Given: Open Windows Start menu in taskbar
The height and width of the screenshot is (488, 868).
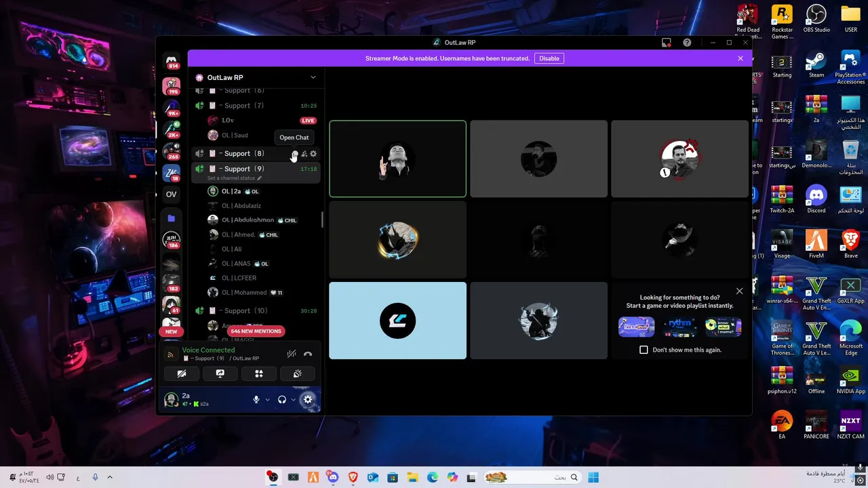Looking at the screenshot, I should point(593,477).
